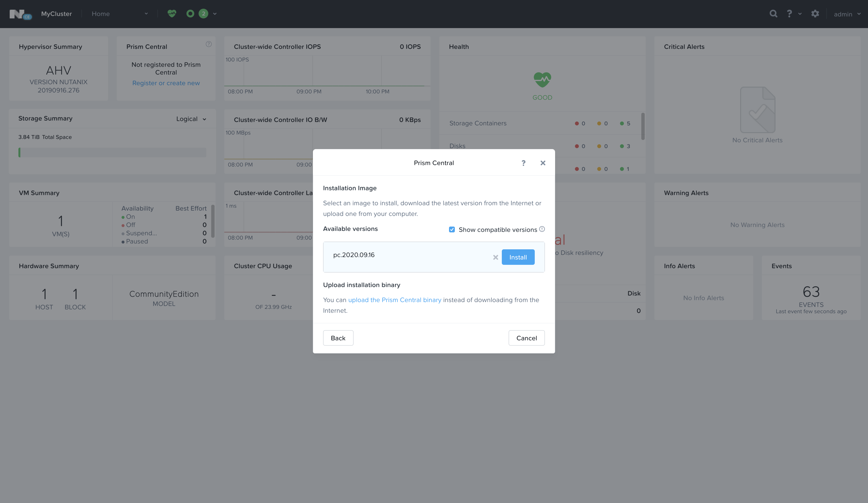Open cluster health heart icon in top bar
The width and height of the screenshot is (868, 503).
(x=171, y=13)
